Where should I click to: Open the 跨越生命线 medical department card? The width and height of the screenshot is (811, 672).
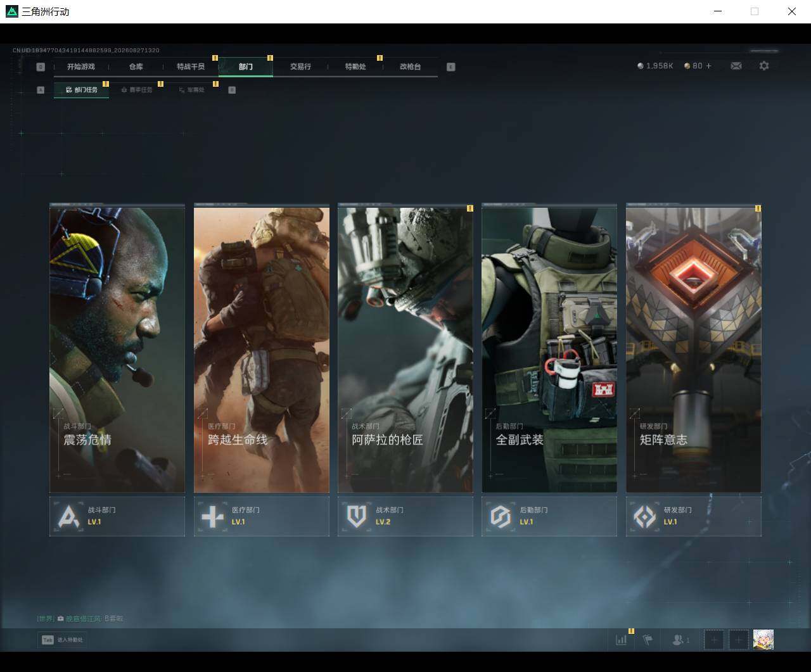(x=262, y=348)
